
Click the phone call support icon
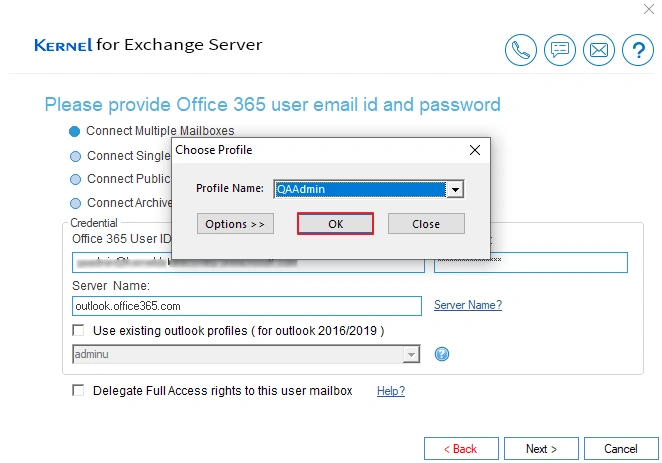(521, 50)
